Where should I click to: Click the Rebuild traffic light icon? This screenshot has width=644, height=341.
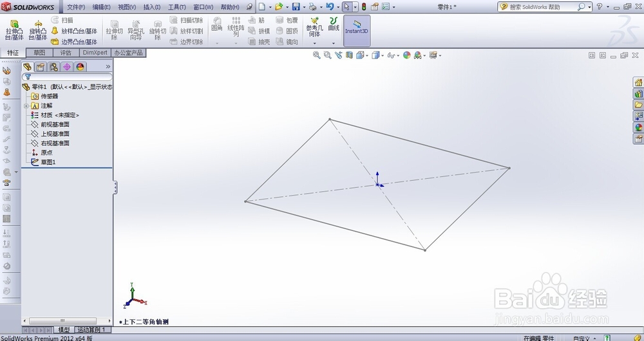pos(364,6)
